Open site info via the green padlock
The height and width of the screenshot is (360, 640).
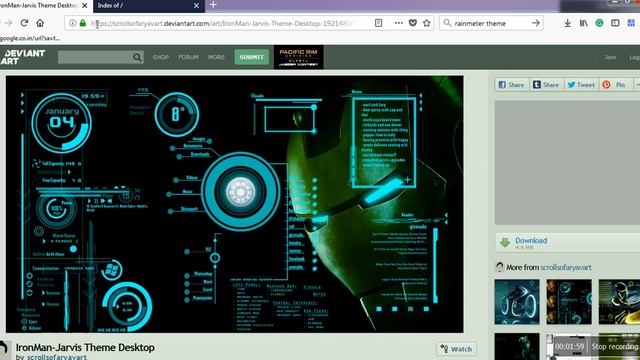[x=83, y=23]
